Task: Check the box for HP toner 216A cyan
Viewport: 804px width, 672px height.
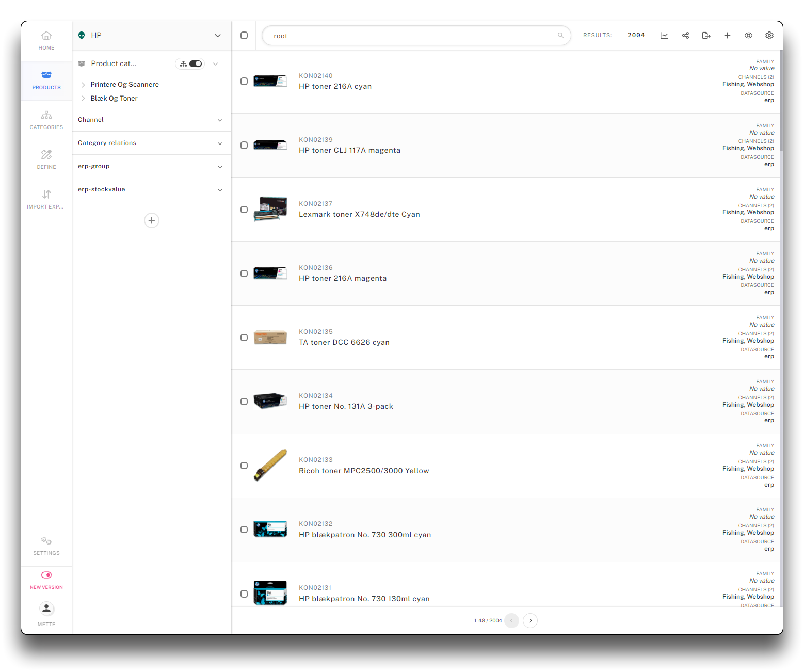Action: coord(244,82)
